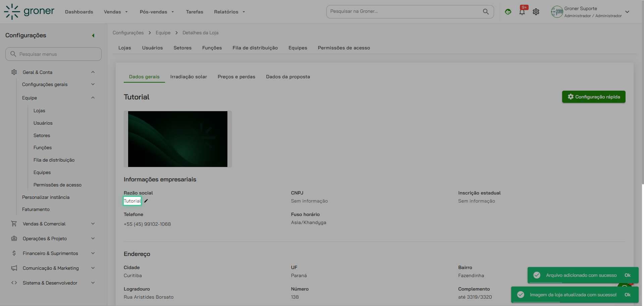Viewport: 644px width, 306px height.
Task: Click the Tutorial Razão social value
Action: 132,201
